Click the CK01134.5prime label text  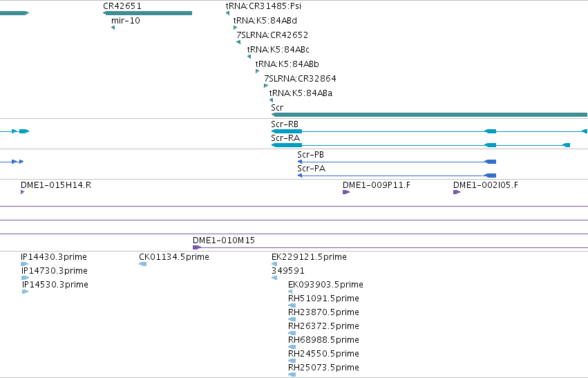point(174,257)
